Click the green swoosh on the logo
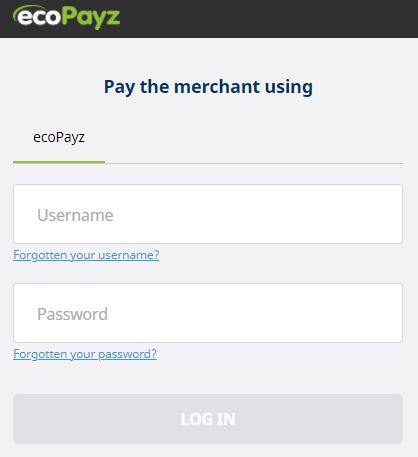Image resolution: width=418 pixels, height=457 pixels. tap(28, 9)
